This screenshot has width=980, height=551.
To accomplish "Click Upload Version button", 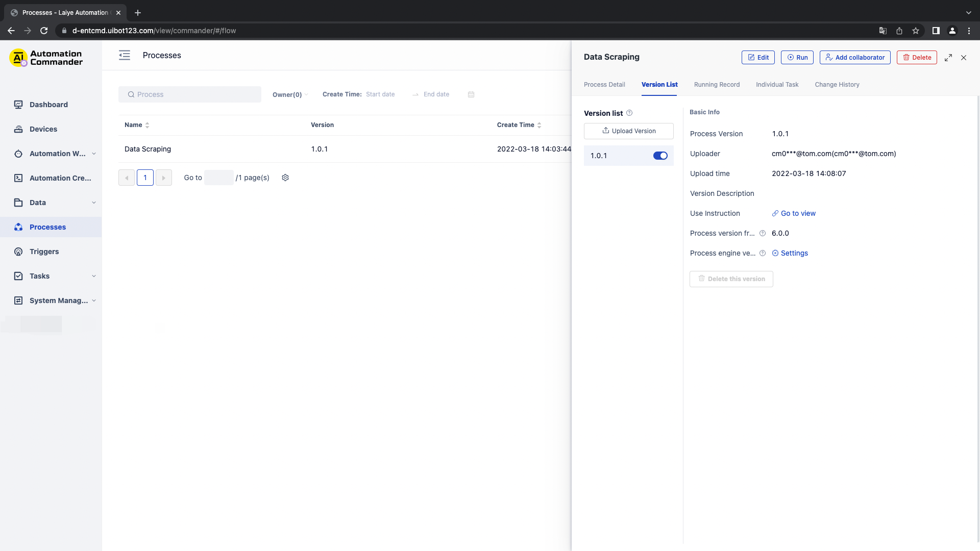I will click(629, 131).
